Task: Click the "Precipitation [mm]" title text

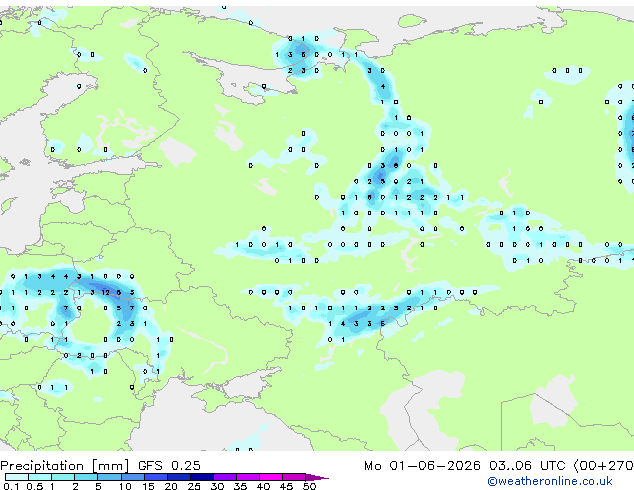Action: pos(65,466)
